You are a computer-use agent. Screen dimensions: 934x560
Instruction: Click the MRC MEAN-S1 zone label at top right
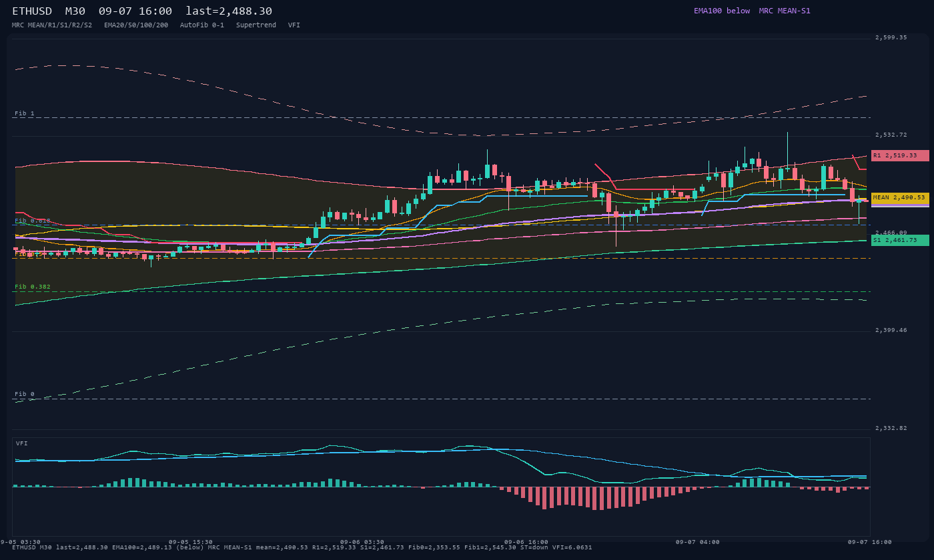pyautogui.click(x=785, y=11)
